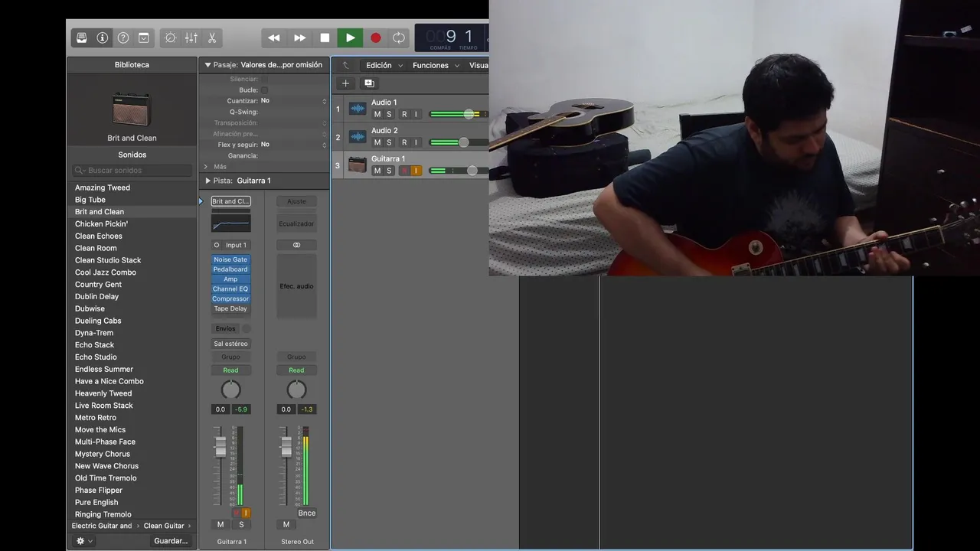Open Smart Controls dial icon
The image size is (980, 551).
170,37
